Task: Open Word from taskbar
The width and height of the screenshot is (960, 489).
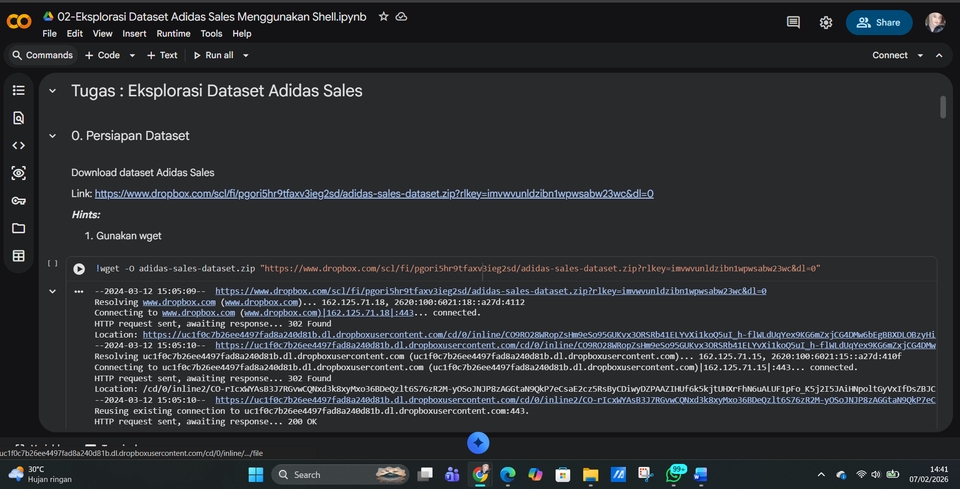Action: [x=700, y=474]
